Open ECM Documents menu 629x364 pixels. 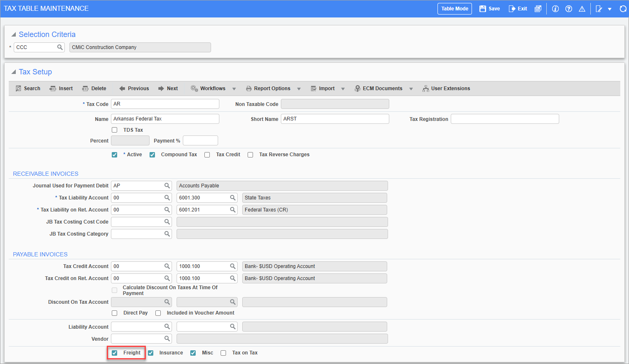378,89
